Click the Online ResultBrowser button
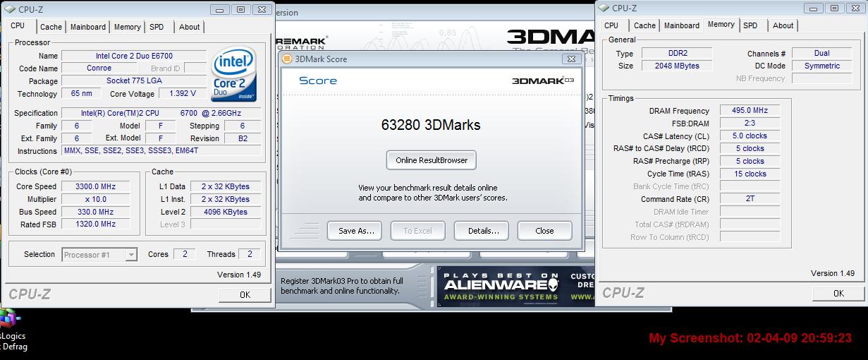The width and height of the screenshot is (868, 360). click(x=432, y=160)
